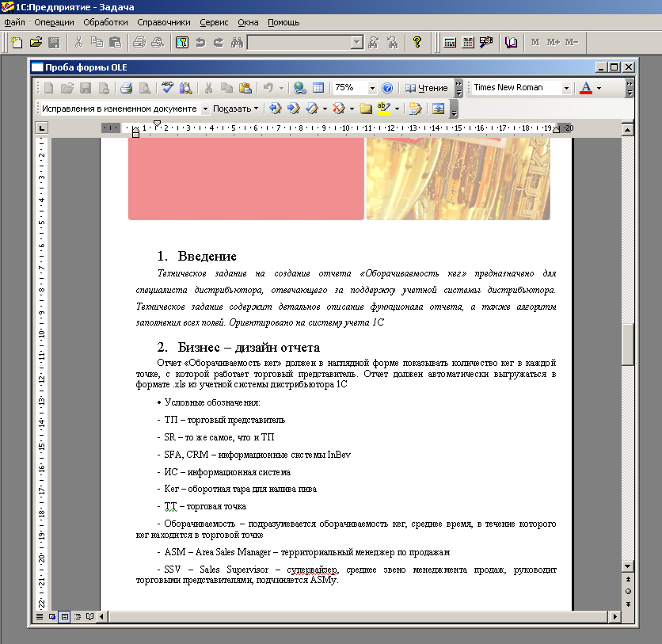Viewport: 662px width, 644px height.
Task: Click the Показать button in the review toolbar
Action: point(235,109)
